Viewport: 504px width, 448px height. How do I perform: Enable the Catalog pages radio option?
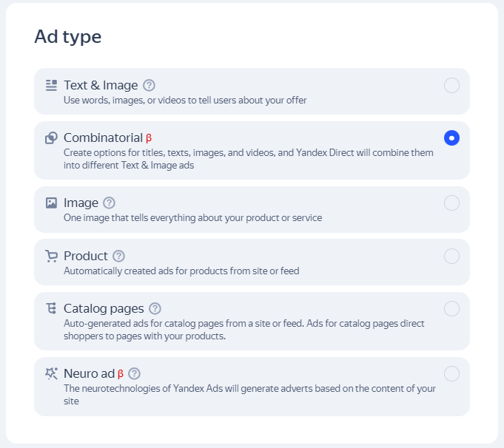[451, 308]
